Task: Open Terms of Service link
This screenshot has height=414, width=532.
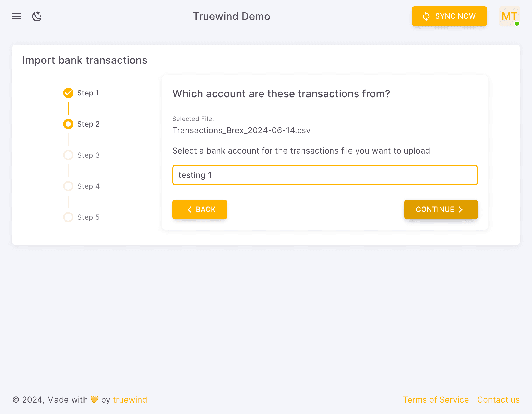Action: (436, 400)
